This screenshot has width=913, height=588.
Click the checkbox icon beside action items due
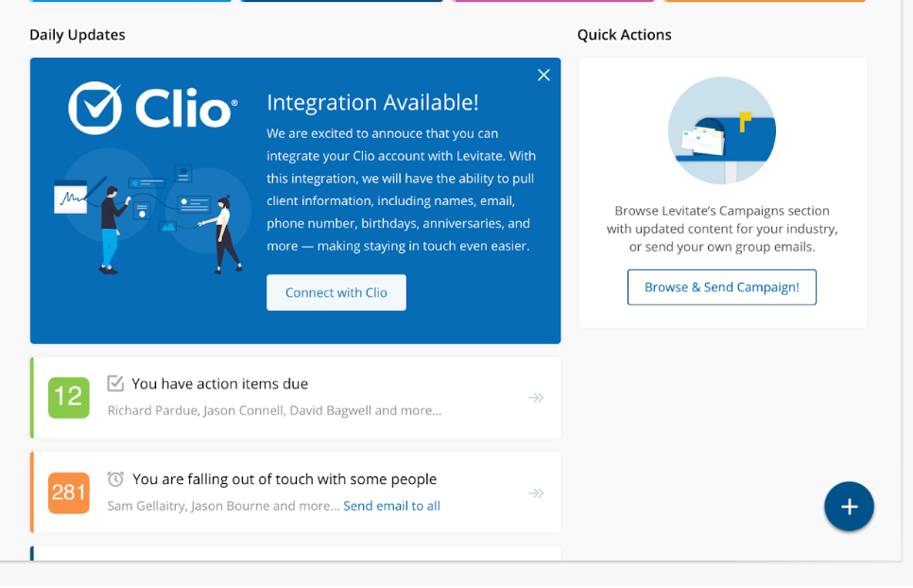(x=115, y=383)
